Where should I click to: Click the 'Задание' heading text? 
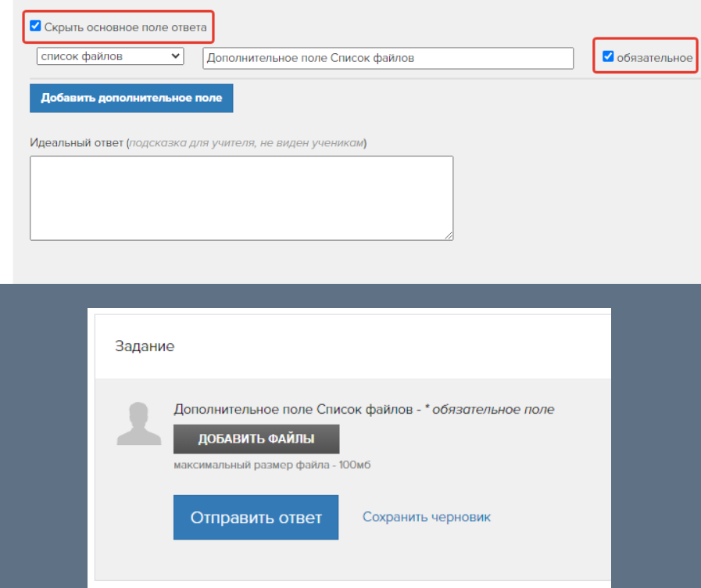point(145,346)
